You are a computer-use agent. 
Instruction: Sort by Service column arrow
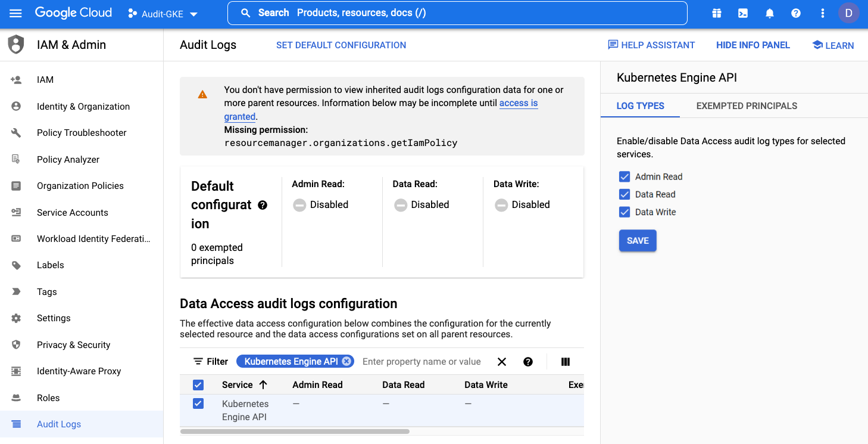point(263,385)
